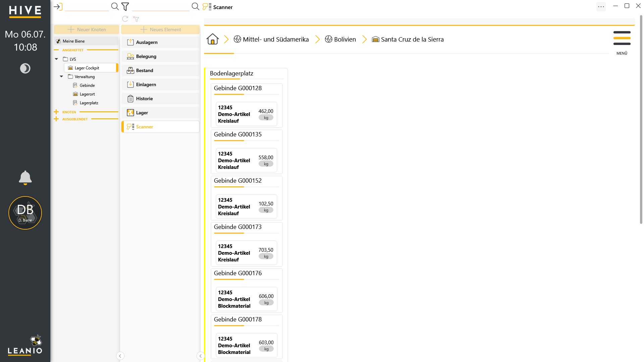
Task: Open Lager menu entry
Action: (x=160, y=113)
